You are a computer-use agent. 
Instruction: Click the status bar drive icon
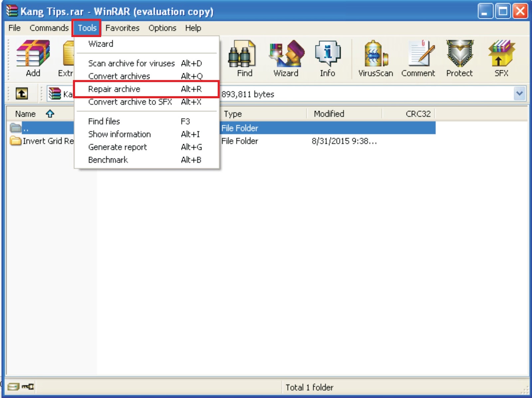tap(13, 387)
